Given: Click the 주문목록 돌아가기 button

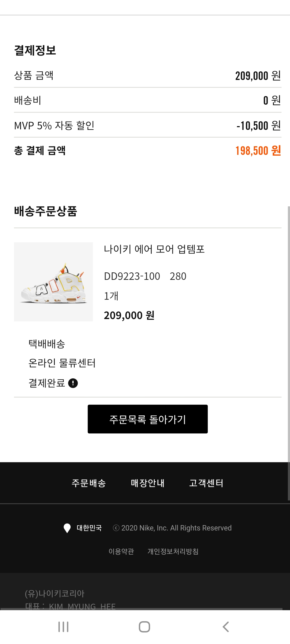Looking at the screenshot, I should (x=148, y=419).
